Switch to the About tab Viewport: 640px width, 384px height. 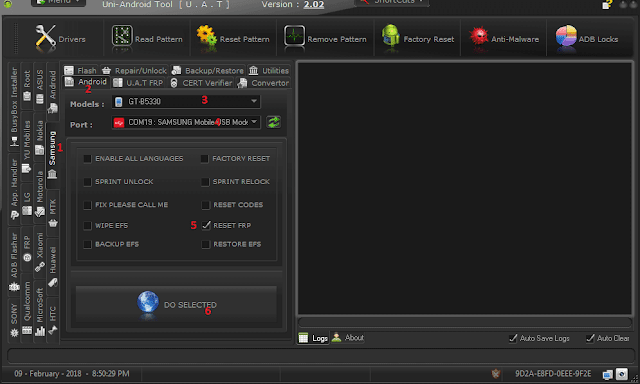pyautogui.click(x=348, y=337)
